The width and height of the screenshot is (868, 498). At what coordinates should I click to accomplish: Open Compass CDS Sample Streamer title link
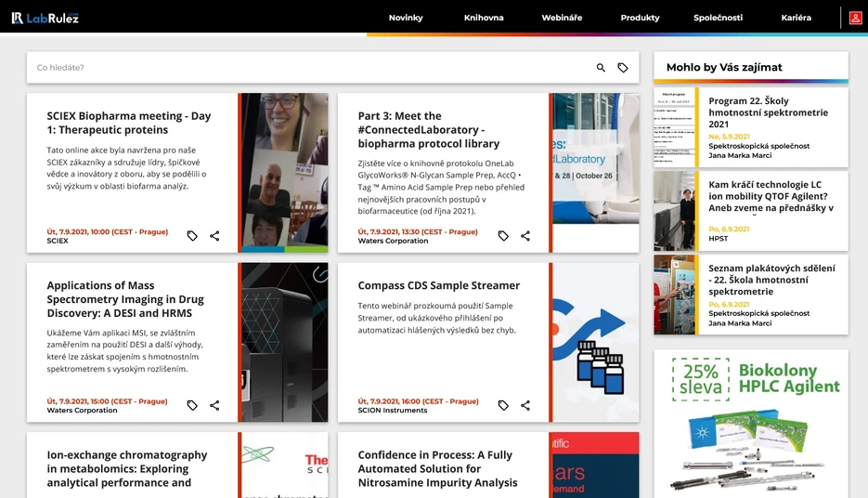(x=438, y=285)
